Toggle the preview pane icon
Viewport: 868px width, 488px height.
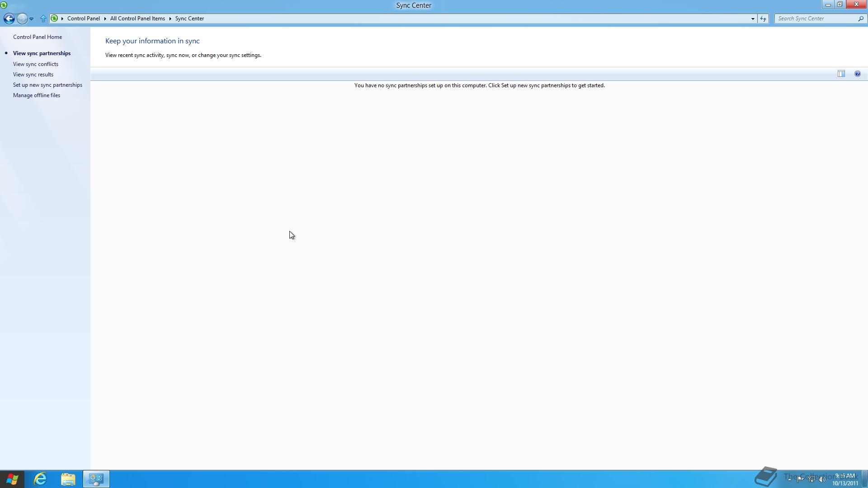tap(841, 74)
